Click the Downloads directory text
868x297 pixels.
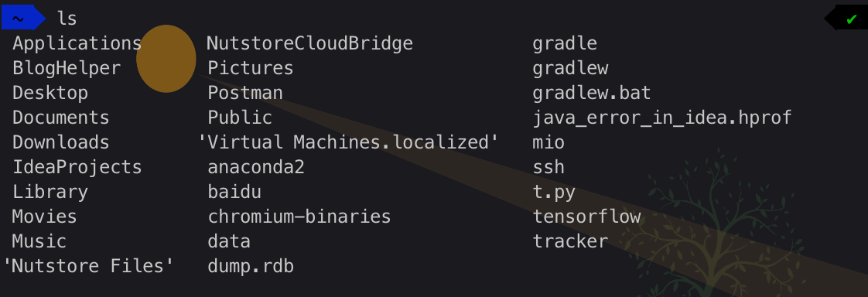click(61, 142)
